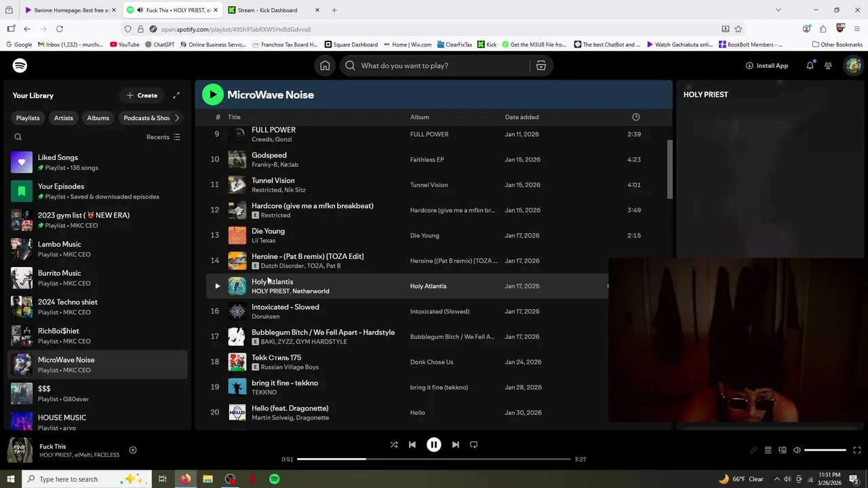Enter full screen player mode
Image resolution: width=868 pixels, height=488 pixels.
[857, 450]
